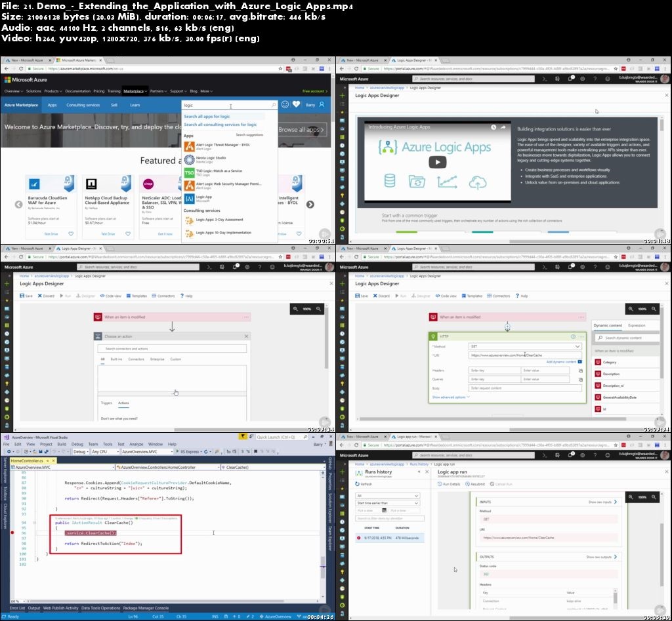This screenshot has width=672, height=621.
Task: Click the Headers row text-mode icon in HTTP card
Action: [581, 371]
